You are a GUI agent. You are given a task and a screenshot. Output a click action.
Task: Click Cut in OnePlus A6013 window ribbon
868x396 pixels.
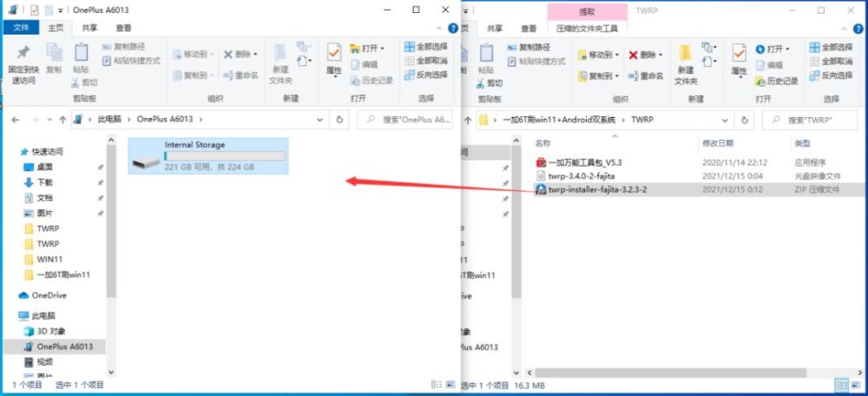point(85,82)
